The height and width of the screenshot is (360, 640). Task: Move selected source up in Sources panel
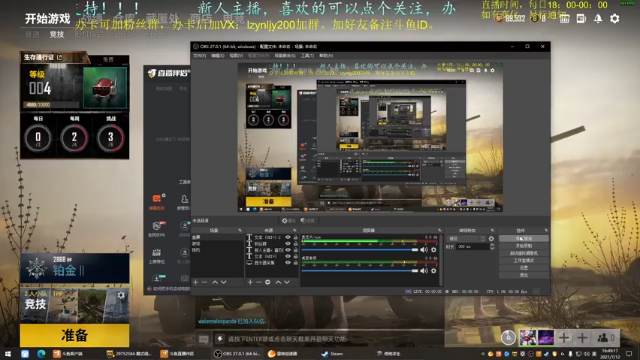click(278, 282)
